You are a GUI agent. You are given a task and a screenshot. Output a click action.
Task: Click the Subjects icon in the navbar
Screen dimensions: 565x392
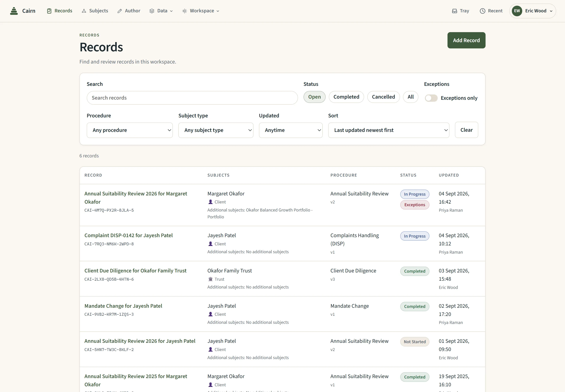pos(84,11)
